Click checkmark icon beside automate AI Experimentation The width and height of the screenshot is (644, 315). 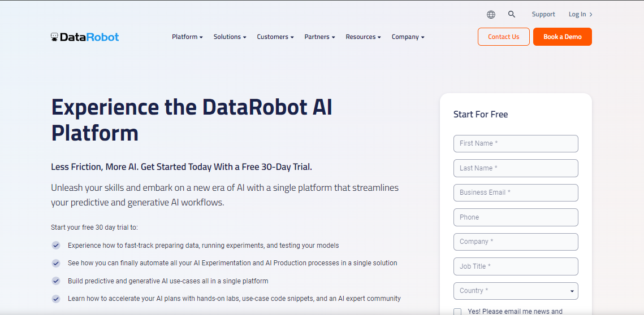click(56, 263)
